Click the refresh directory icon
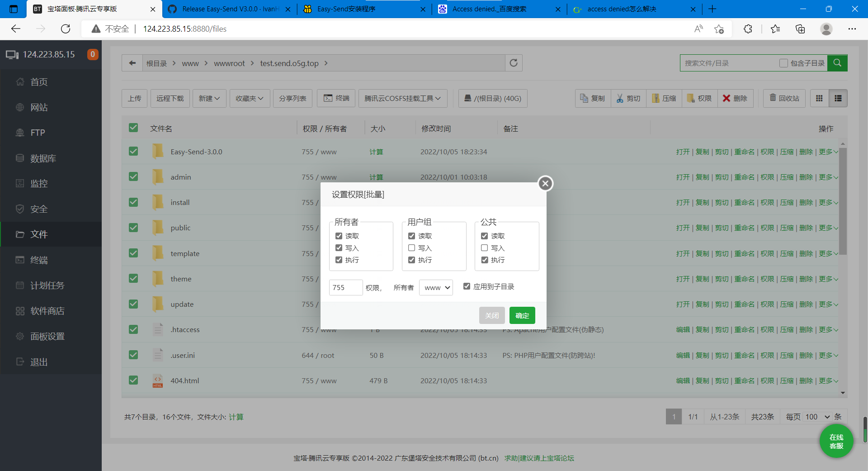 [514, 63]
